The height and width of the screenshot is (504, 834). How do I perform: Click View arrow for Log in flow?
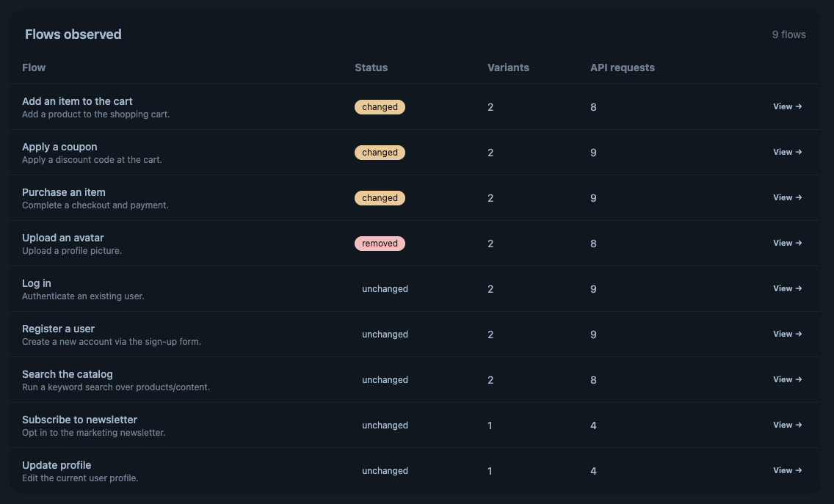tap(787, 288)
